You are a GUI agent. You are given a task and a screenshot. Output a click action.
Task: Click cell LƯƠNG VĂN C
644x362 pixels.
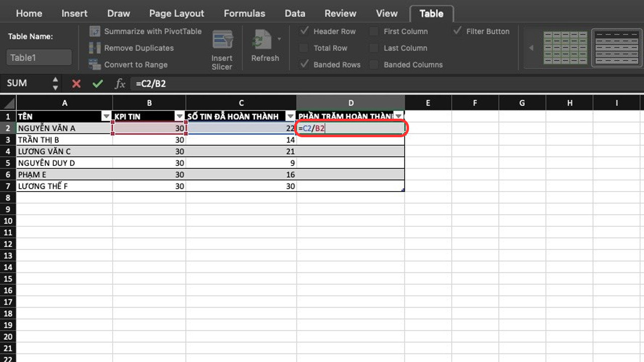64,151
